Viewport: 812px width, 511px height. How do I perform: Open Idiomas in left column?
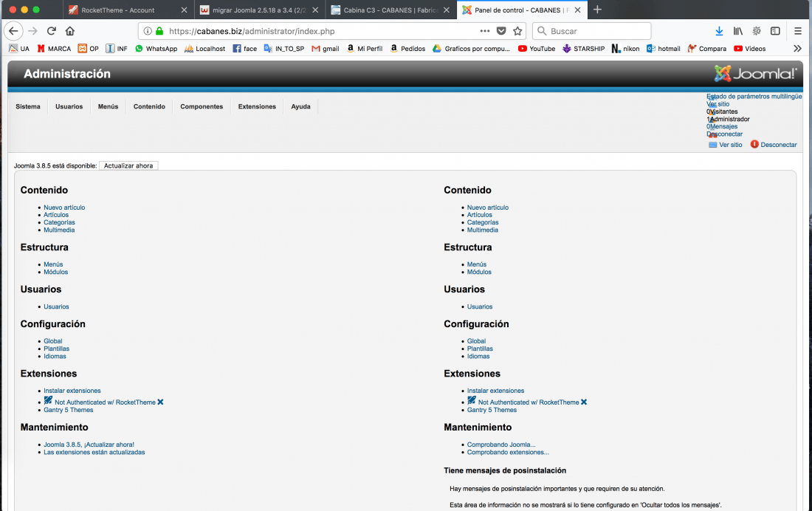click(x=55, y=357)
